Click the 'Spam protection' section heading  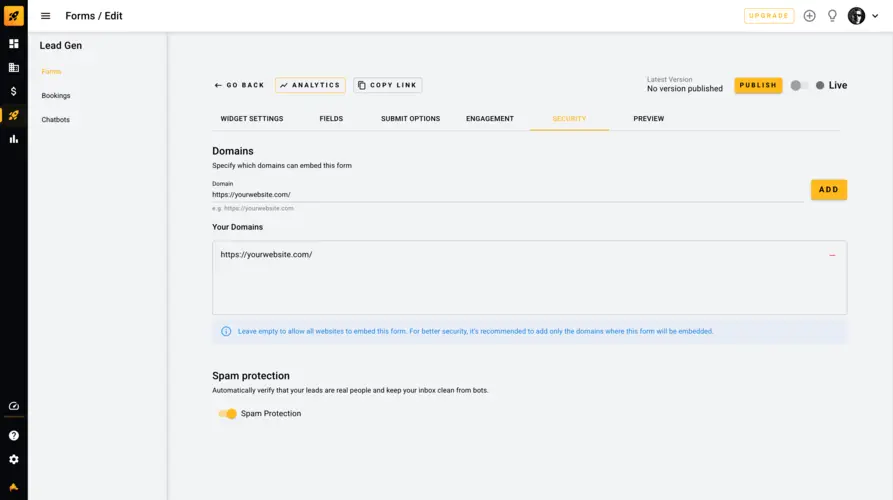click(251, 376)
